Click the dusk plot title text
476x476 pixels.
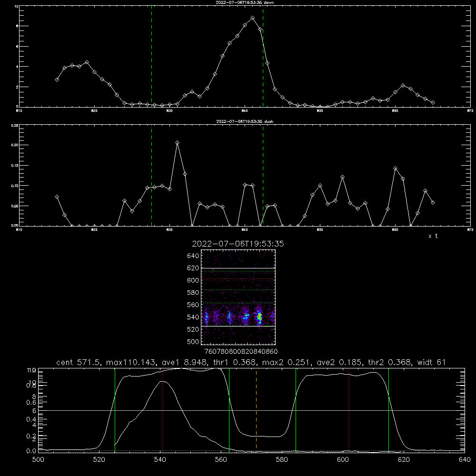pos(245,121)
